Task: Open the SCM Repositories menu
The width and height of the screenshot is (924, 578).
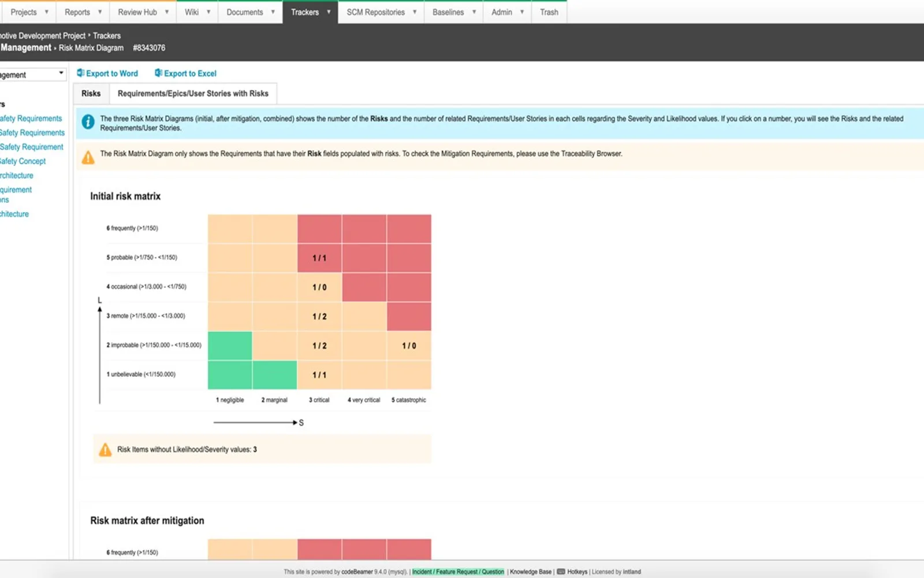Action: tap(376, 12)
